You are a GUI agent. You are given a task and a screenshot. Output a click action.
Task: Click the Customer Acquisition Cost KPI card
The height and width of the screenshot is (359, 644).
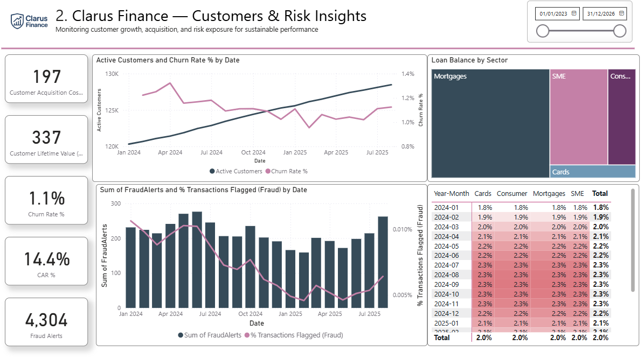46,79
